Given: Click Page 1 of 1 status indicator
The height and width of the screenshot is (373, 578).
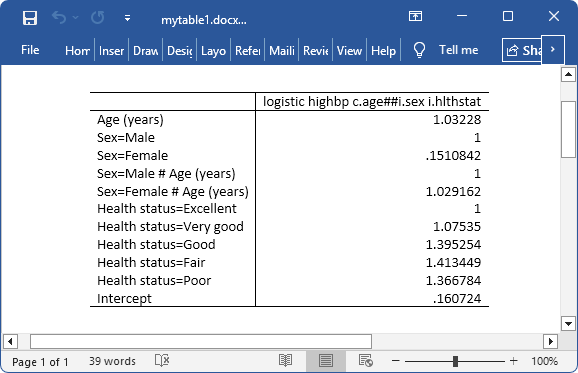Looking at the screenshot, I should pos(40,362).
